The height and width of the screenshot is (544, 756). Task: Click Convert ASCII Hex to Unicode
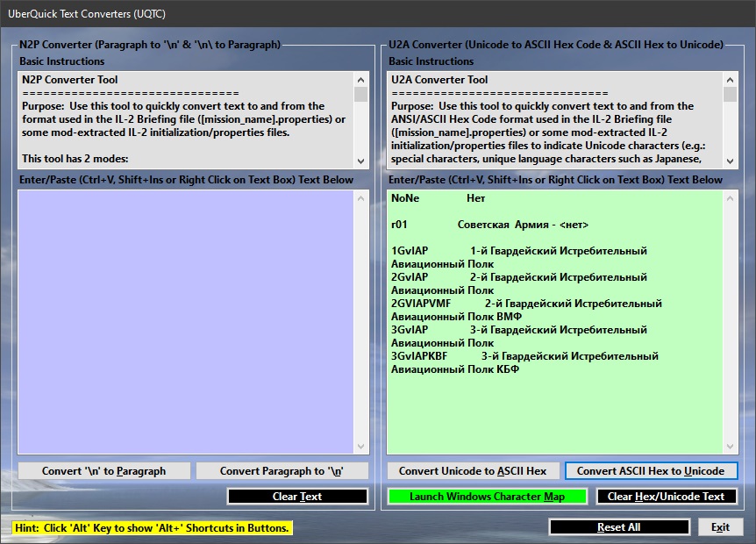click(651, 471)
